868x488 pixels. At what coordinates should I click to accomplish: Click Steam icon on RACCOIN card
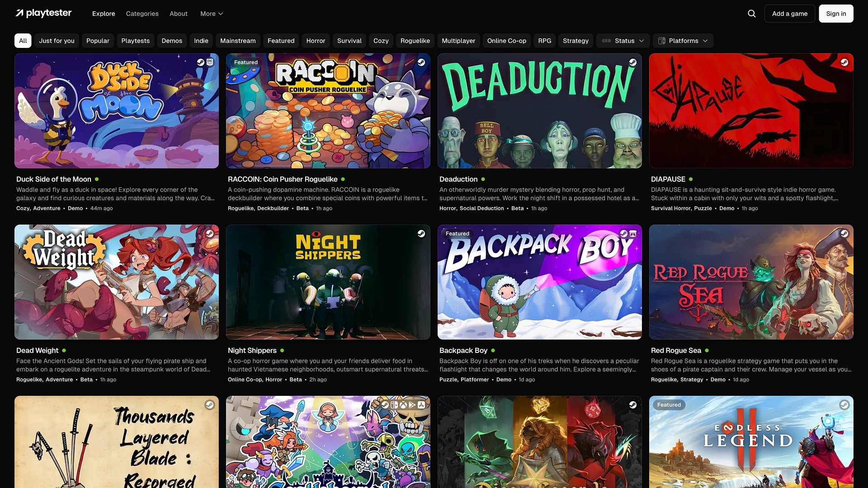(x=421, y=62)
